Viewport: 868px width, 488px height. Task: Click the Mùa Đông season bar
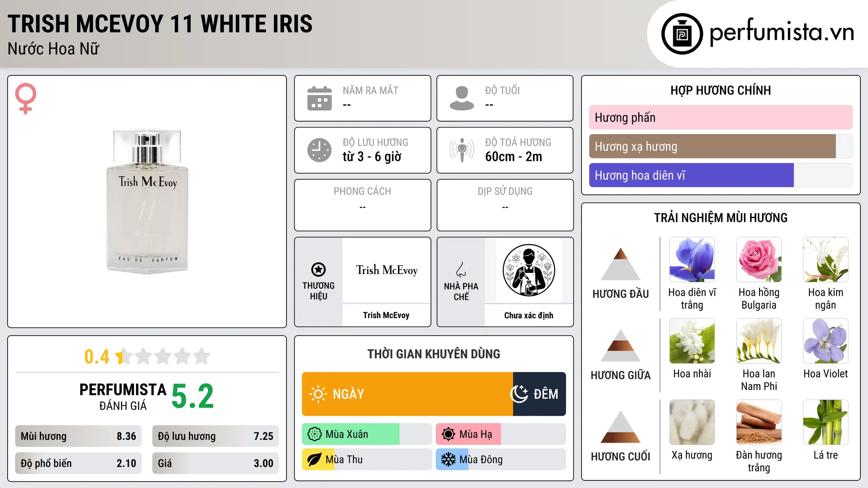click(501, 460)
